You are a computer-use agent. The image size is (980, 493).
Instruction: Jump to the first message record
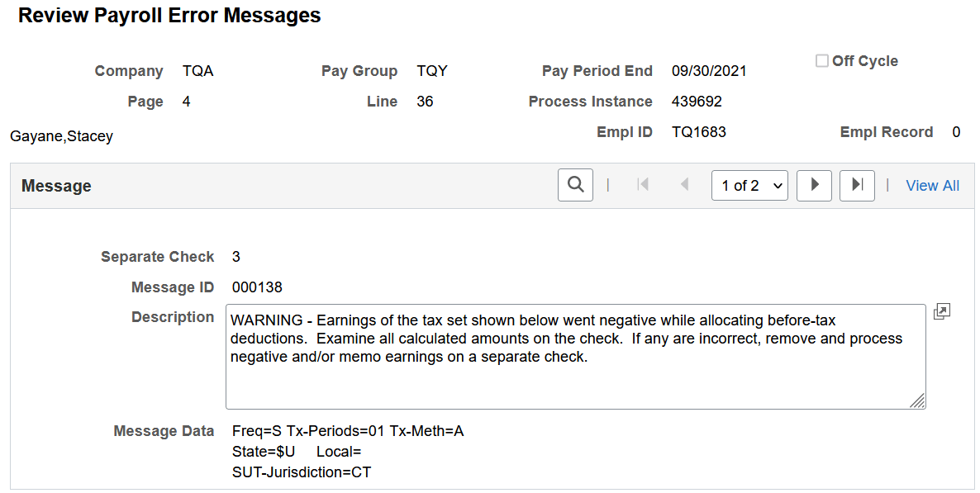click(x=643, y=185)
